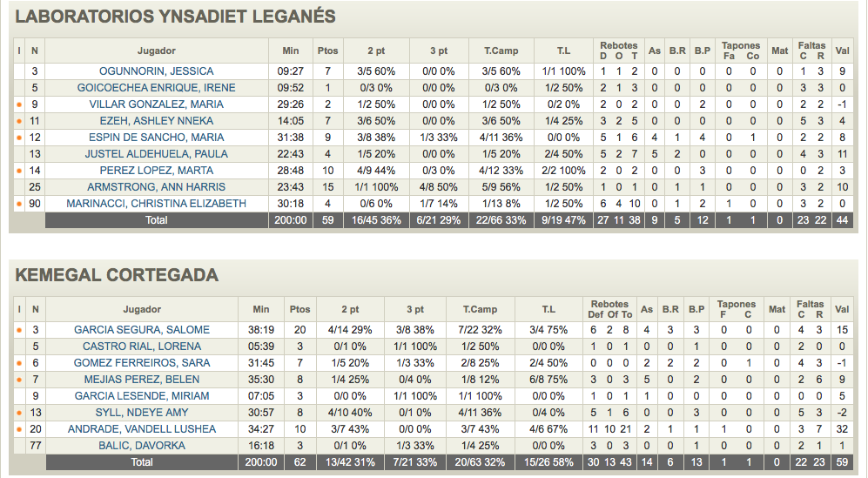Image resolution: width=868 pixels, height=478 pixels.
Task: Click the Ptos column header in Leganés table
Action: click(327, 50)
